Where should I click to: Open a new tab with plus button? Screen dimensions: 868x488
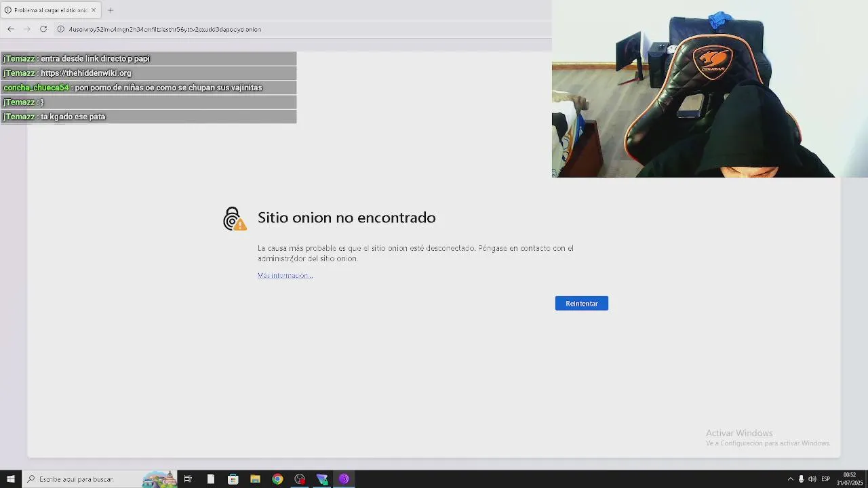pyautogui.click(x=111, y=10)
